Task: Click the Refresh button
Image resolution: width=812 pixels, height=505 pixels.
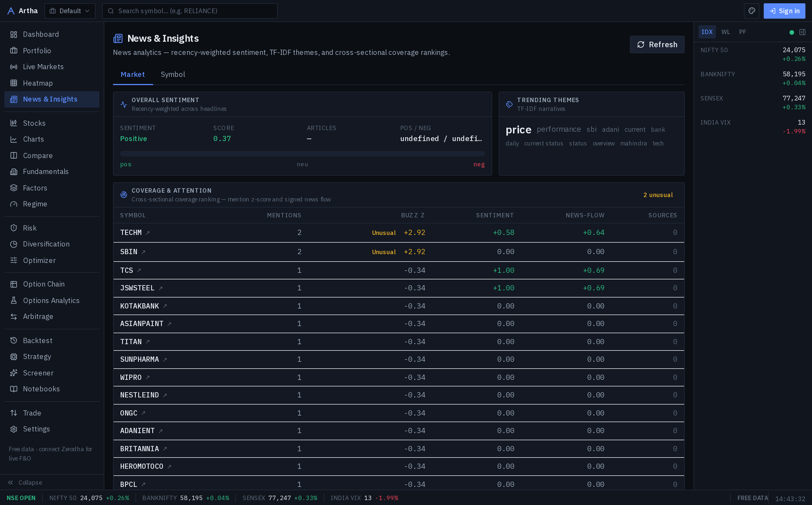Action: (657, 44)
